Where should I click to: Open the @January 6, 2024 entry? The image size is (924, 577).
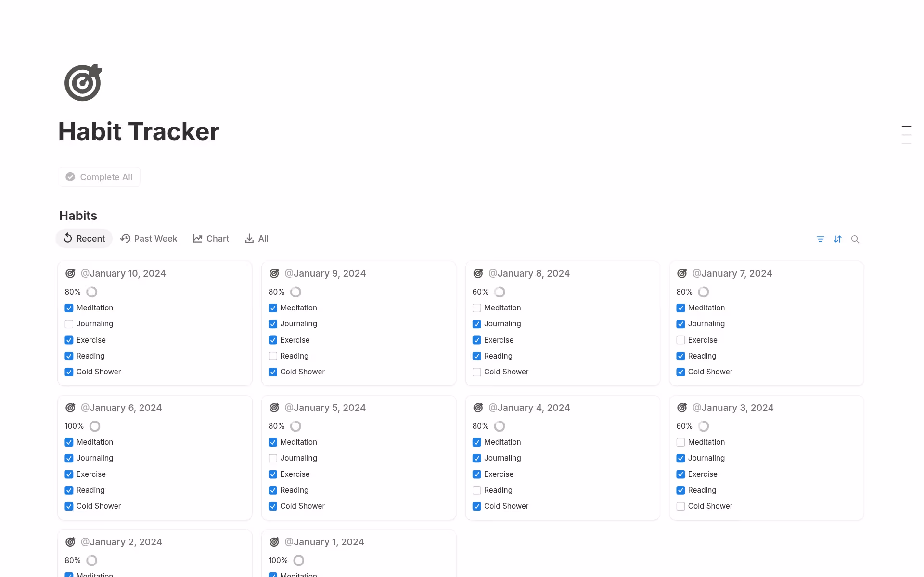tap(121, 408)
